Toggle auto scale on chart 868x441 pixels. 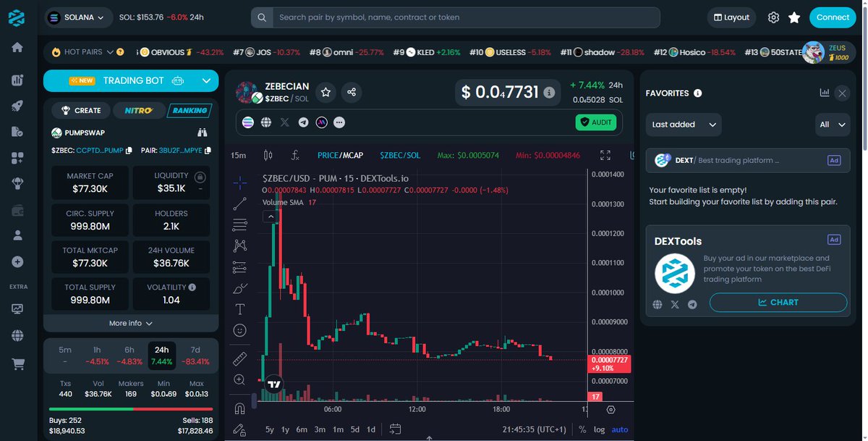[620, 429]
